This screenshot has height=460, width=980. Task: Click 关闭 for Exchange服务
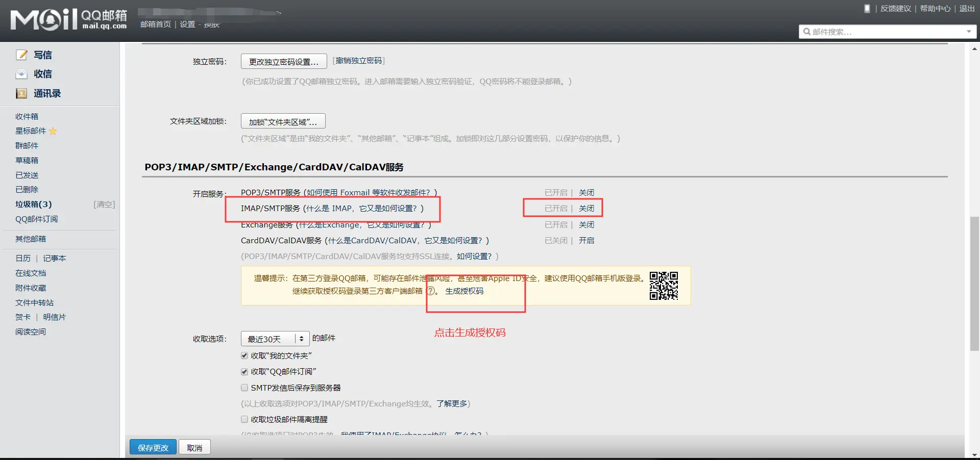[x=586, y=225]
